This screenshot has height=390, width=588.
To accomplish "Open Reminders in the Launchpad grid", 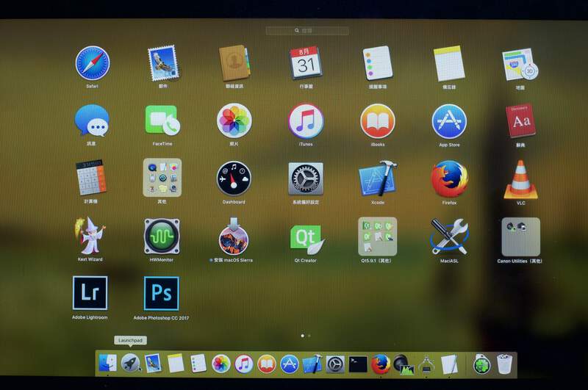I will 378,63.
